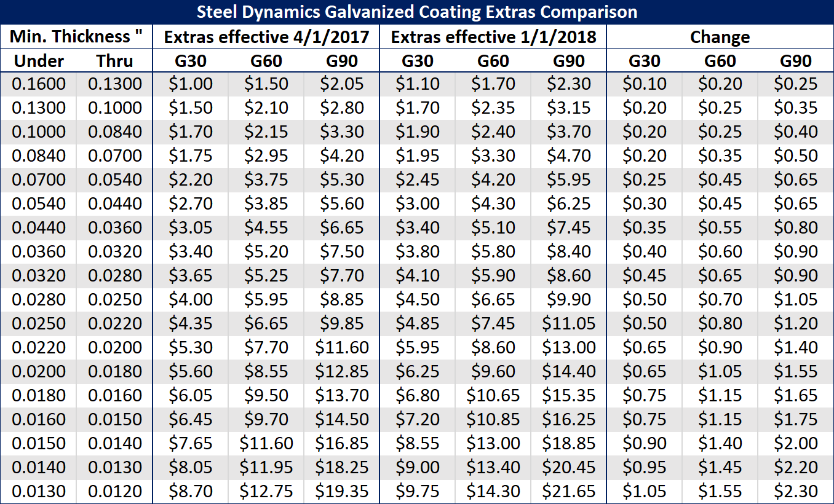Click the $12.75 cell
Viewport: 834px width, 504px height.
tap(266, 492)
